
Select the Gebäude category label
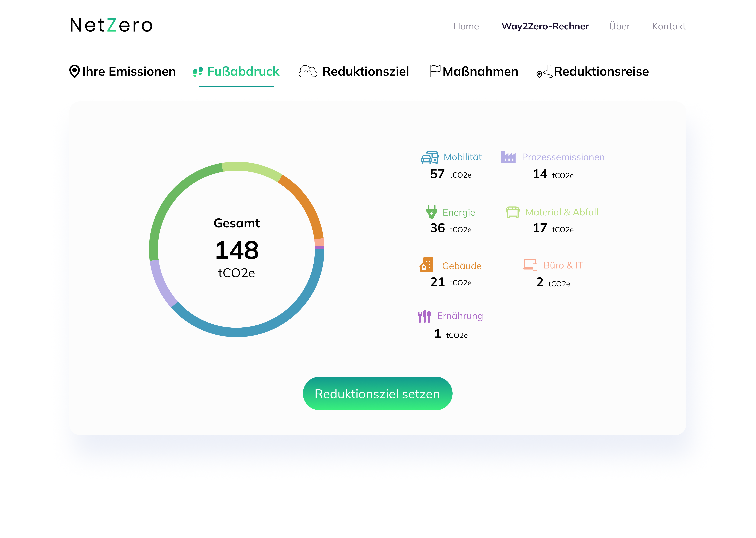462,266
